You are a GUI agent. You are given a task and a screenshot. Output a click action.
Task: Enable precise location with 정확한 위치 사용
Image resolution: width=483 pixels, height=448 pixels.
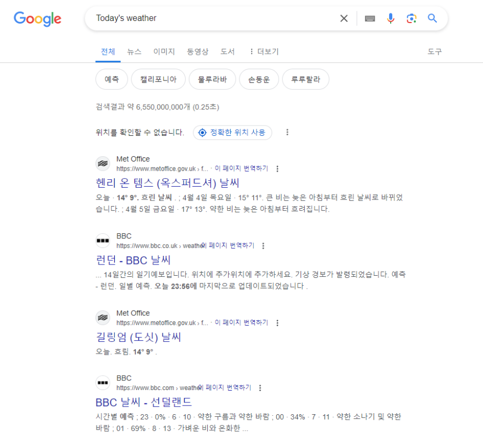click(232, 132)
